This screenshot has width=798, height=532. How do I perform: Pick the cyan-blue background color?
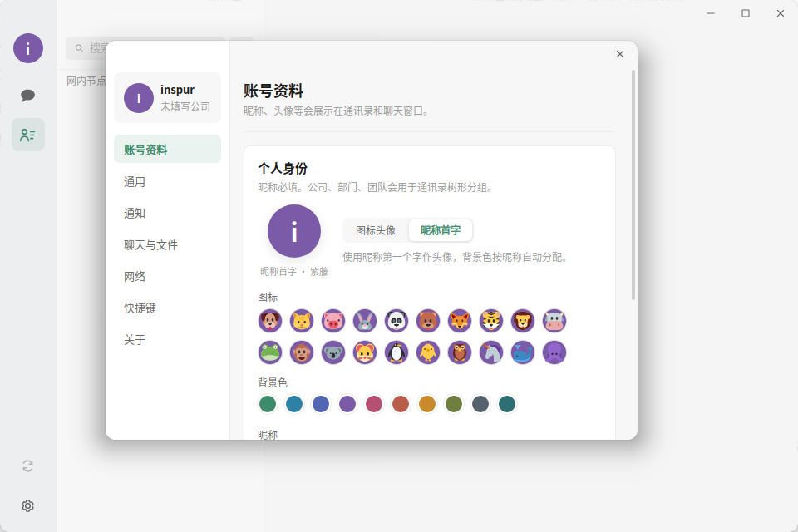tap(294, 404)
